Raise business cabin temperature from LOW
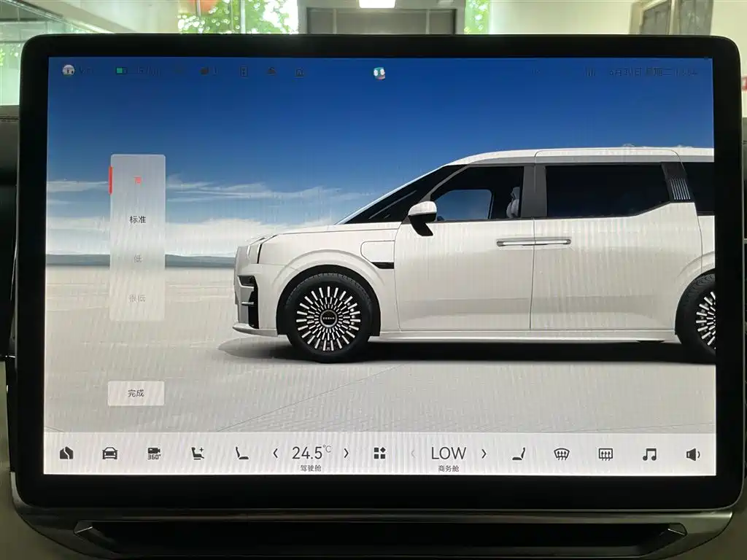This screenshot has width=747, height=560. click(484, 454)
